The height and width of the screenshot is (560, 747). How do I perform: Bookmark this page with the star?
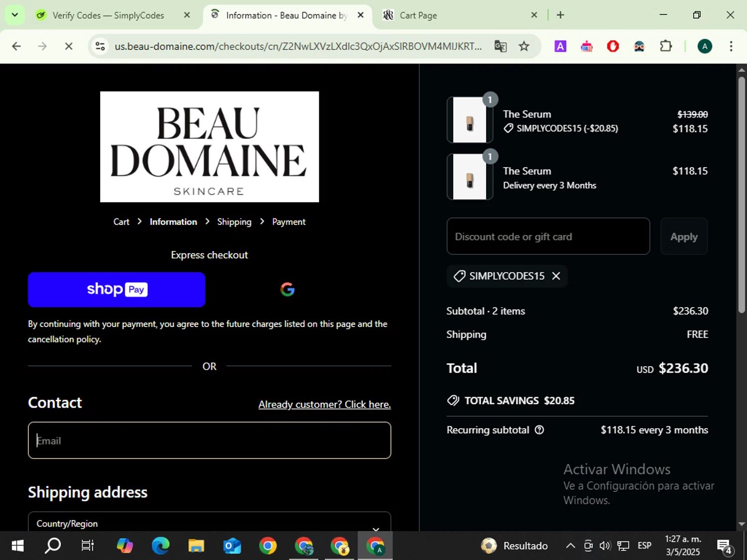point(524,46)
